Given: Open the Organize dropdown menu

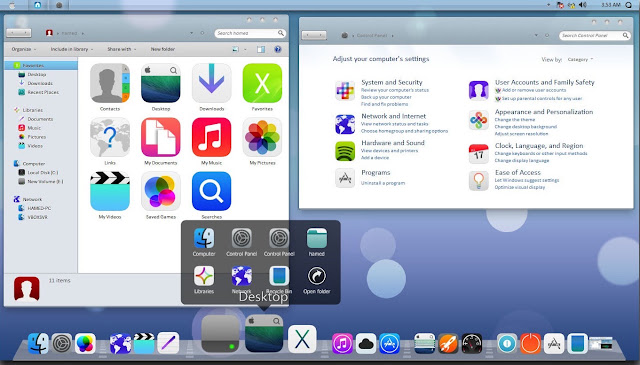Looking at the screenshot, I should click(x=24, y=49).
